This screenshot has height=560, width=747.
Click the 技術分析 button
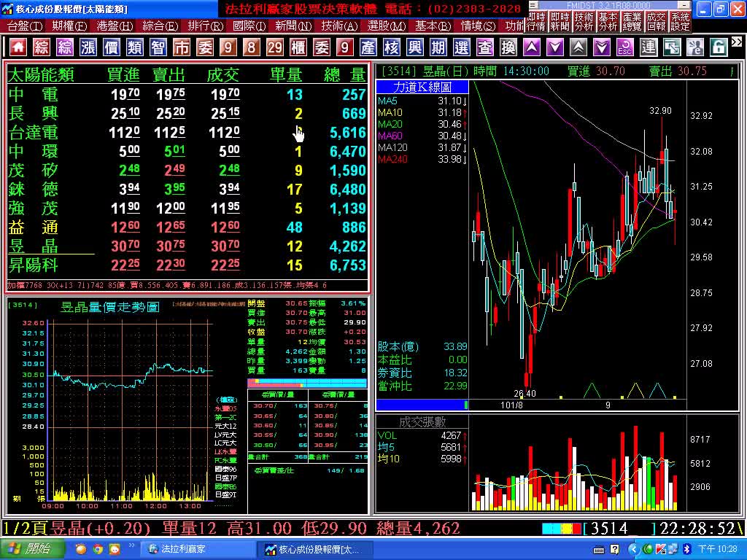click(x=584, y=22)
